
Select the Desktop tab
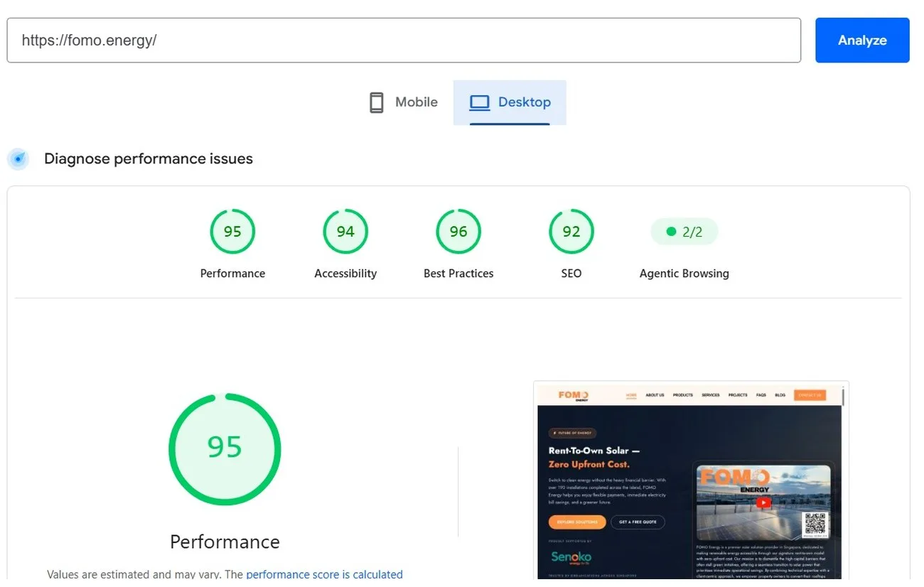[x=510, y=102]
